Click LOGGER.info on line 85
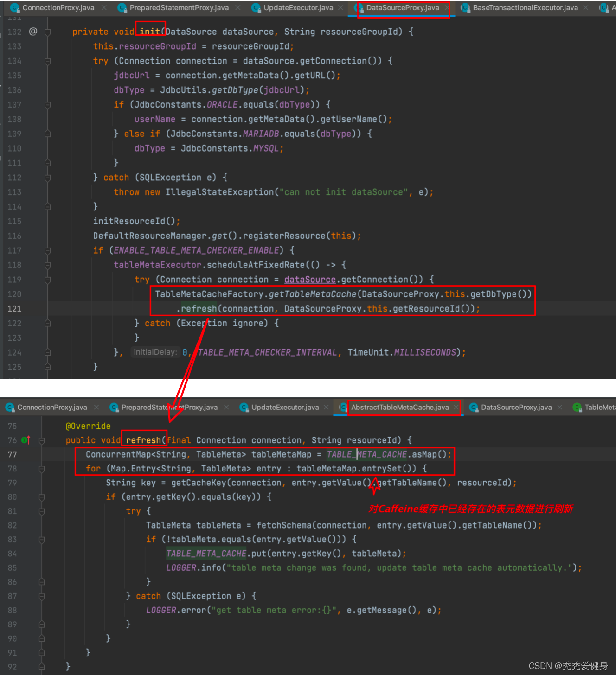This screenshot has height=675, width=616. [194, 568]
